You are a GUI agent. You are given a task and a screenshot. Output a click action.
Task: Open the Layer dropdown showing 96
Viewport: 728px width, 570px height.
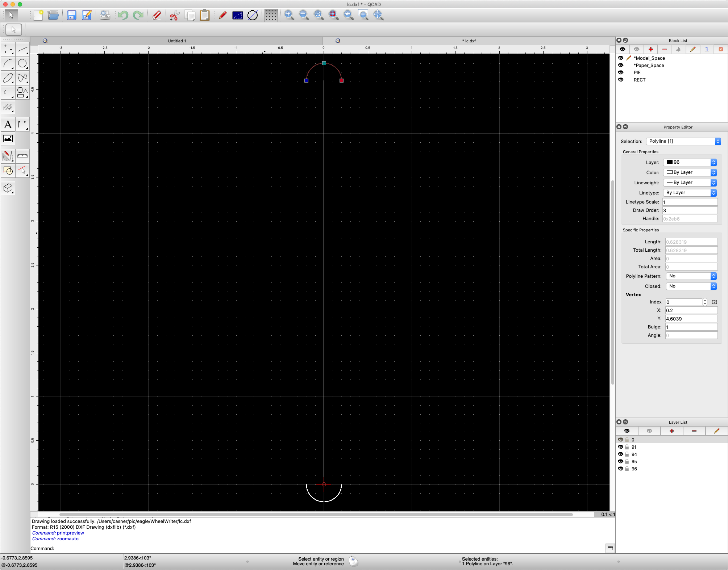pos(690,162)
